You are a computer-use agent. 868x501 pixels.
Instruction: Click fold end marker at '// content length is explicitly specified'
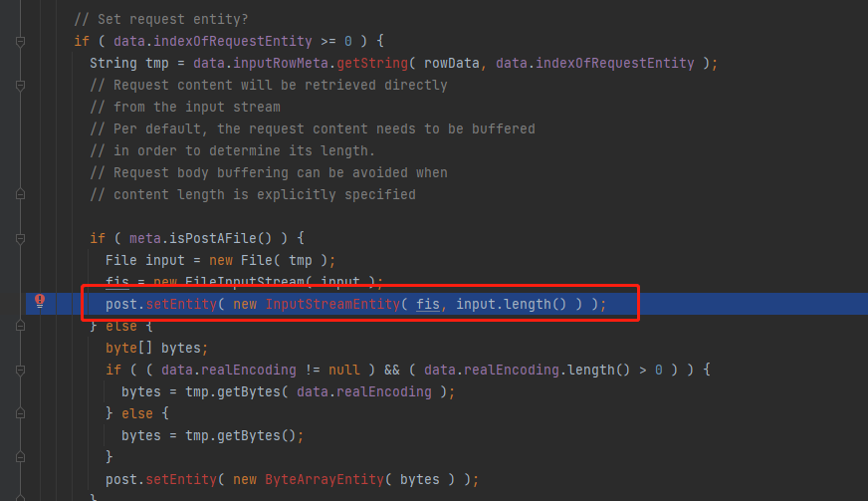click(21, 194)
